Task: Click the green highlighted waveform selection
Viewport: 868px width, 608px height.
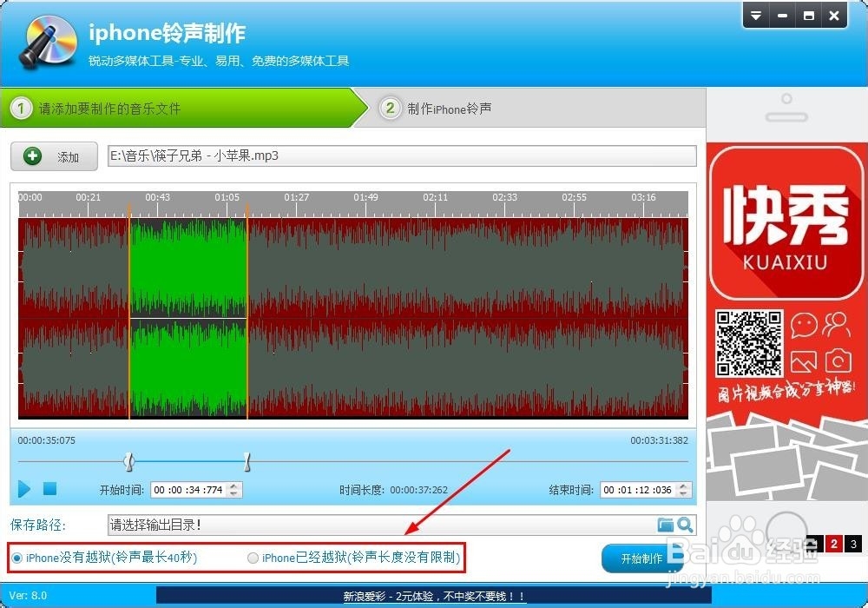Action: [188, 318]
